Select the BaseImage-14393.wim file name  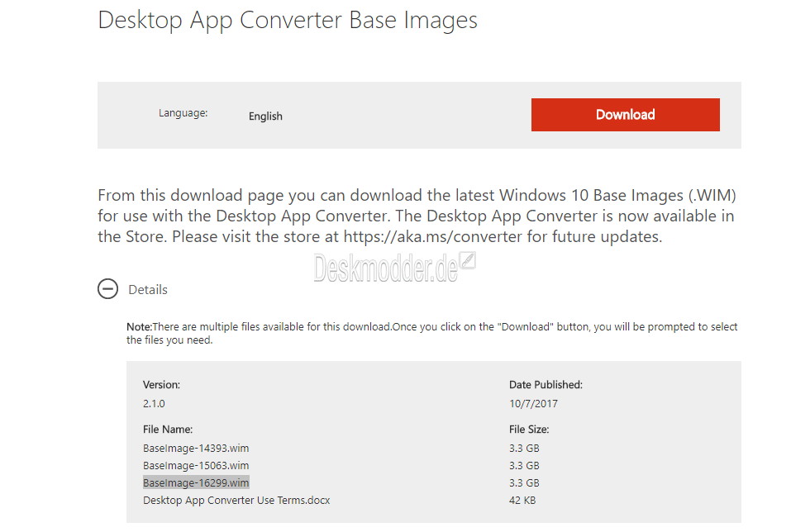tap(196, 448)
